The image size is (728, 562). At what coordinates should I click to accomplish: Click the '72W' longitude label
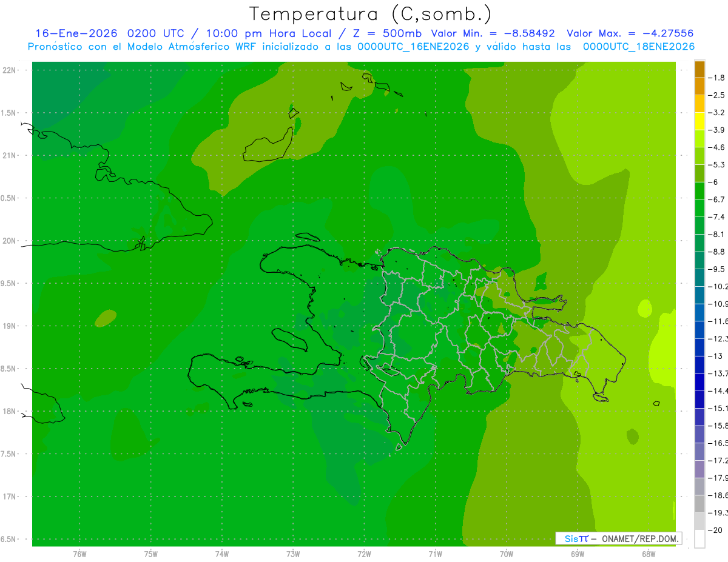tap(364, 554)
